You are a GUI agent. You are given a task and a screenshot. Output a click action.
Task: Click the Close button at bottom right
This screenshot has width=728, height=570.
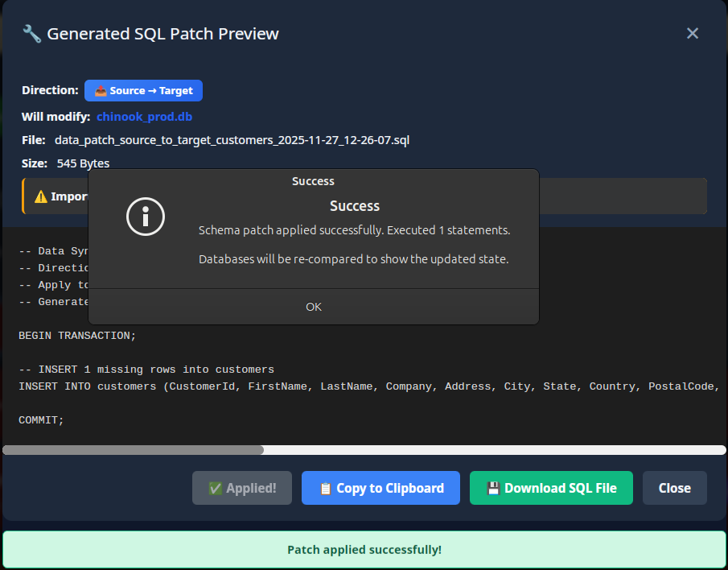coord(674,488)
